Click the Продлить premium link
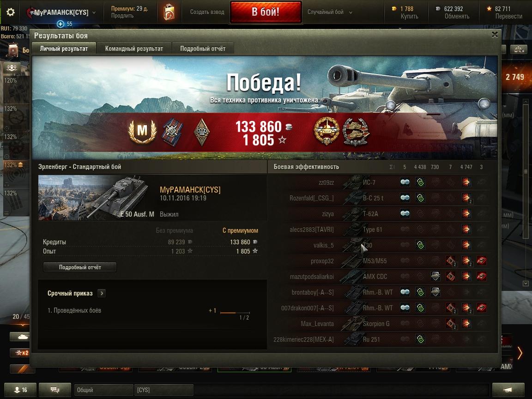The image size is (532, 399). point(122,16)
